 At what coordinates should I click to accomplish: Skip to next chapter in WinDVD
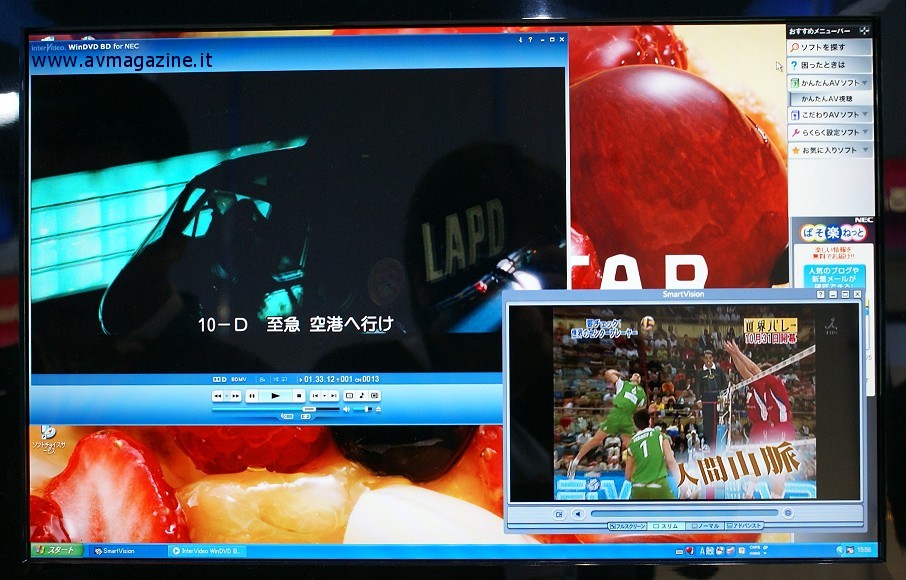334,396
